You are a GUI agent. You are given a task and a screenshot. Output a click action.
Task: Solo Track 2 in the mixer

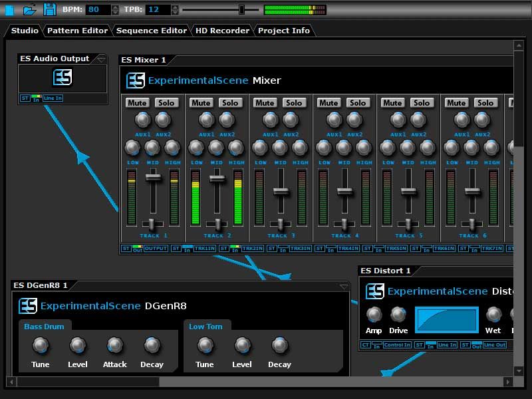(x=230, y=102)
